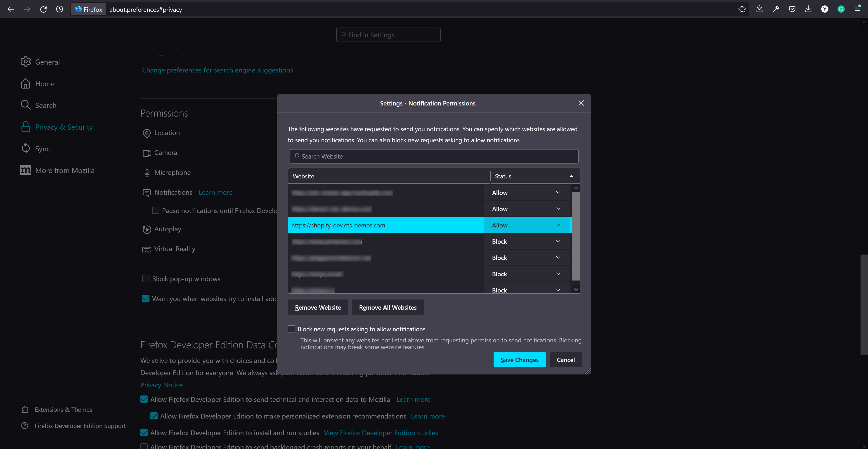
Task: Enable Block pop-up windows checkbox
Action: (x=146, y=278)
